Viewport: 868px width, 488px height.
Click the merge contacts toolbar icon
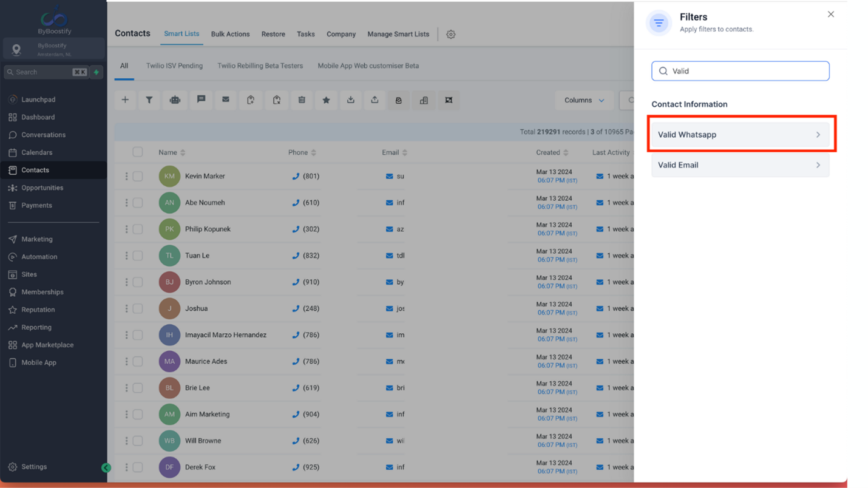point(449,100)
